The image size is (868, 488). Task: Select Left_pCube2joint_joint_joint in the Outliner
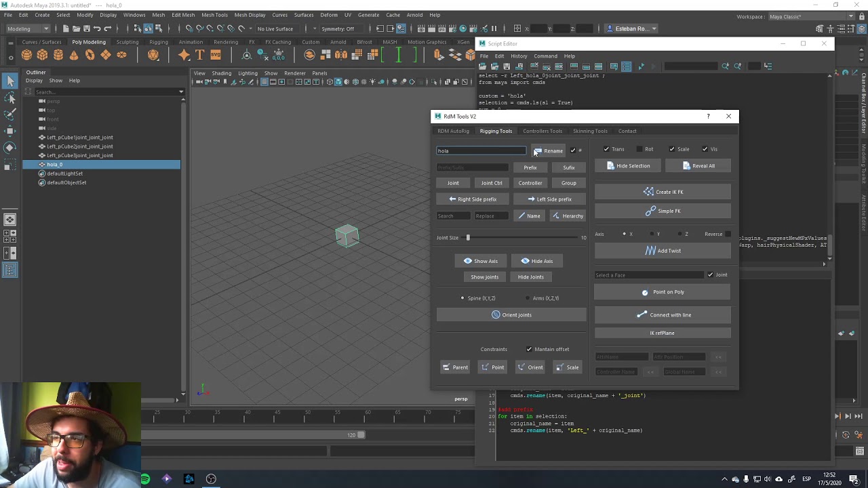(x=80, y=146)
